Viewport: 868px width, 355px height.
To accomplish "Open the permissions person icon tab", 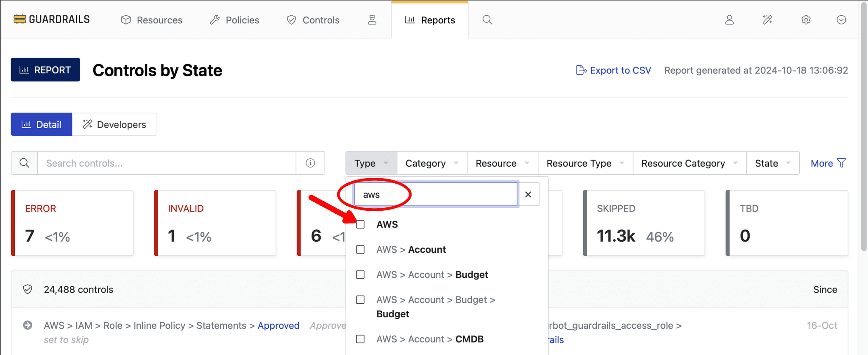I will [x=372, y=20].
